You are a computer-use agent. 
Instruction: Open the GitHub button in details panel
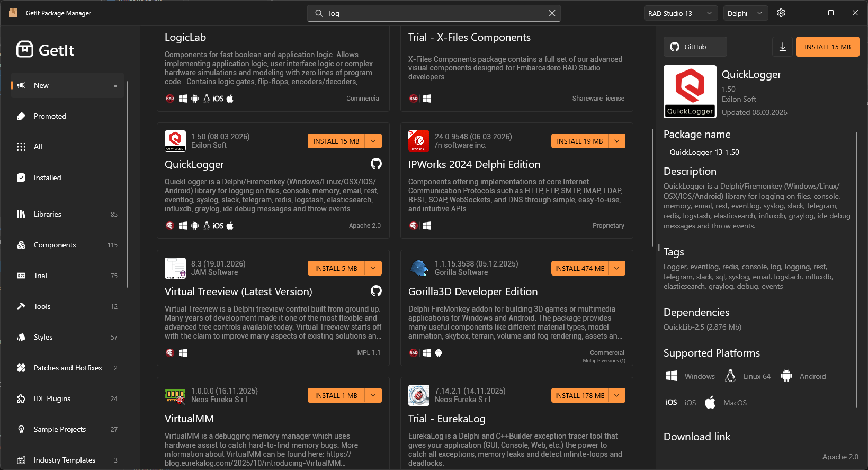695,47
